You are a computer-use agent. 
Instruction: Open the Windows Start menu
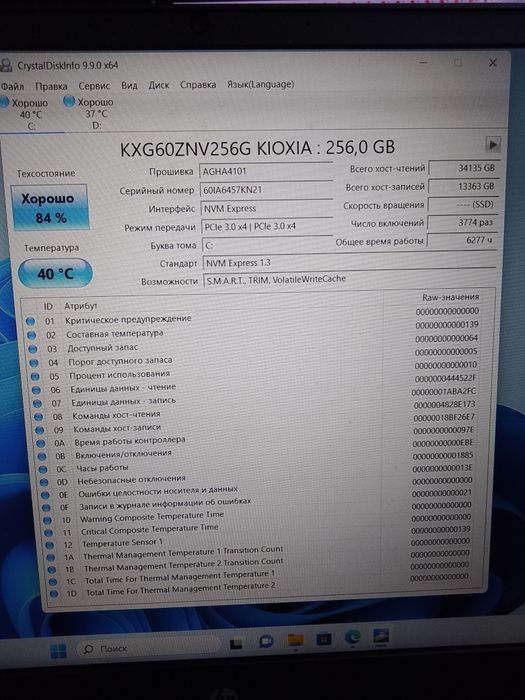58,651
